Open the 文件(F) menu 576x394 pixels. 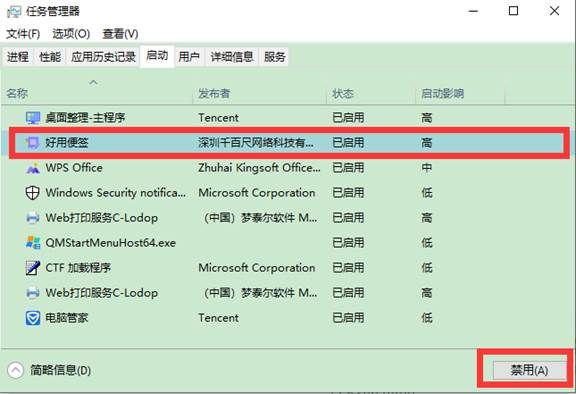[23, 34]
